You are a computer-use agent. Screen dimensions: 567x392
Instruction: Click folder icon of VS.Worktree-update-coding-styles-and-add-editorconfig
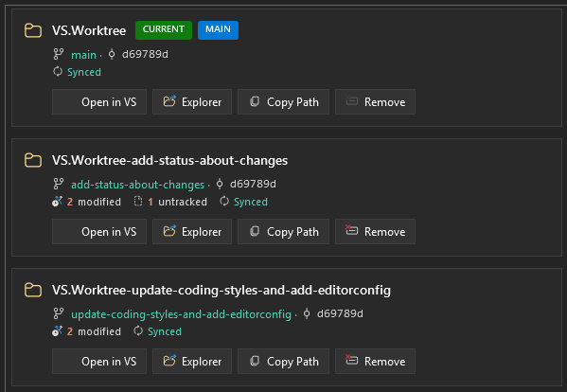(33, 290)
